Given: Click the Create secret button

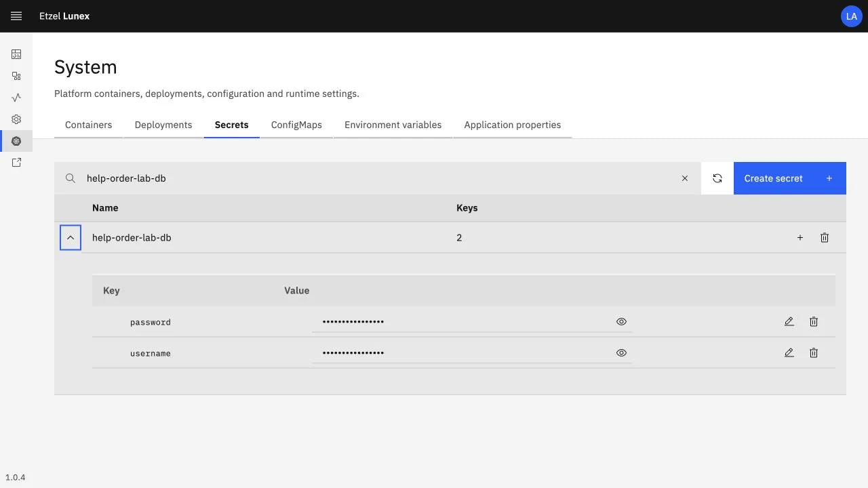Looking at the screenshot, I should tap(790, 178).
